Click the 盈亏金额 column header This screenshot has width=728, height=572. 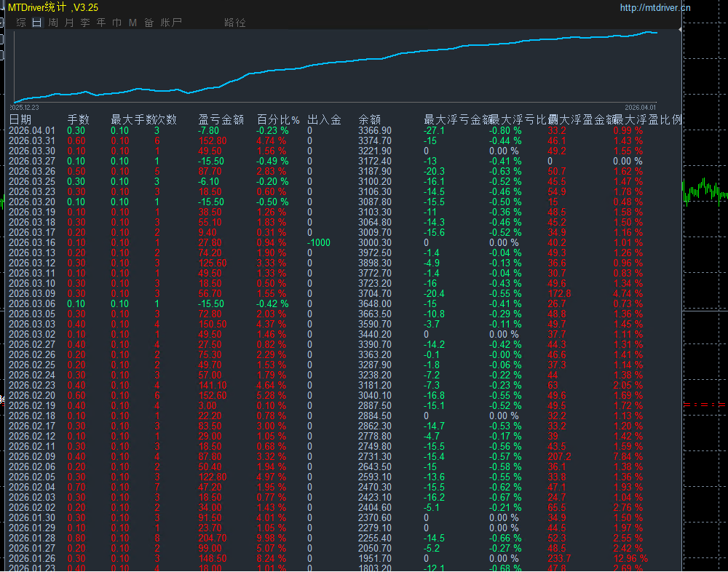[x=221, y=120]
